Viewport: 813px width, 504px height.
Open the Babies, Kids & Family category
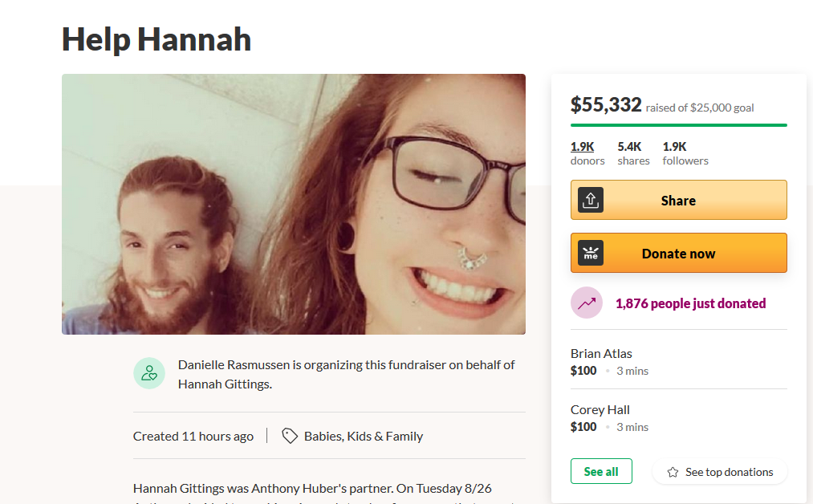pyautogui.click(x=364, y=437)
